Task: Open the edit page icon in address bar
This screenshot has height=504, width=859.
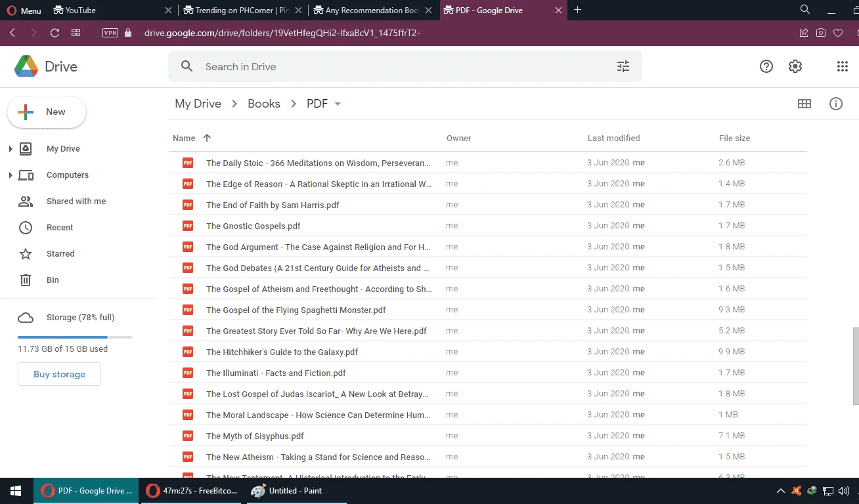Action: [x=804, y=33]
